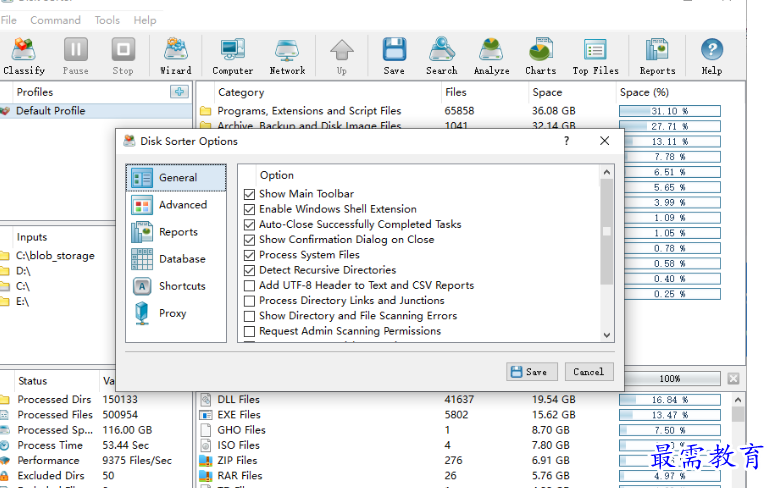Open the Command menu

pos(55,20)
